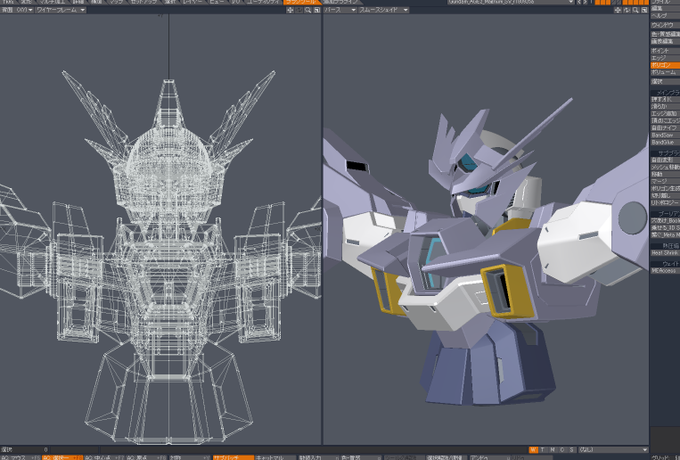
Task: Click zoom magnifier icon of the wireframe viewport
Action: tap(308, 10)
